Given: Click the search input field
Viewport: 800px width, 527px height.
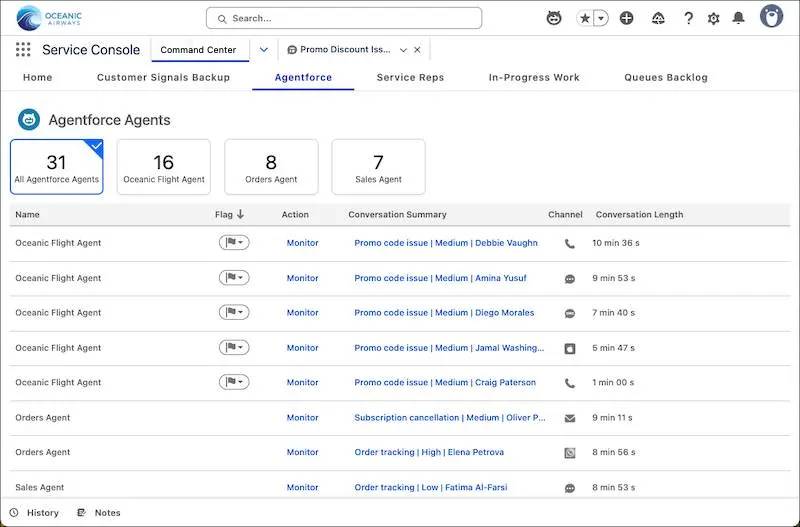Looking at the screenshot, I should 344,18.
